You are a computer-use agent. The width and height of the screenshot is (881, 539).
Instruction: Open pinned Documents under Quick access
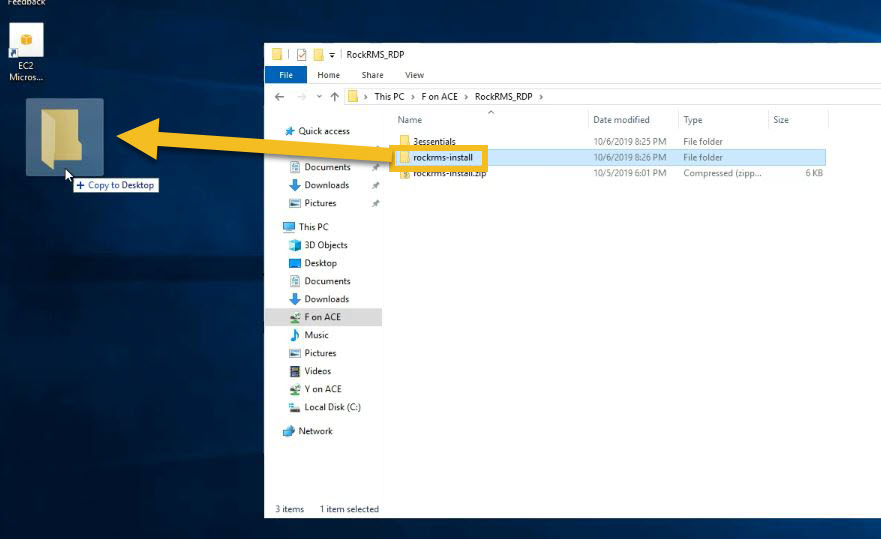click(x=327, y=167)
